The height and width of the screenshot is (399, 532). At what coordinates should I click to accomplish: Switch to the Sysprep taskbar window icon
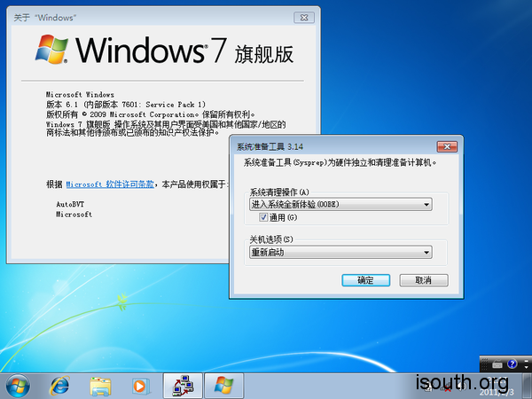tap(183, 385)
